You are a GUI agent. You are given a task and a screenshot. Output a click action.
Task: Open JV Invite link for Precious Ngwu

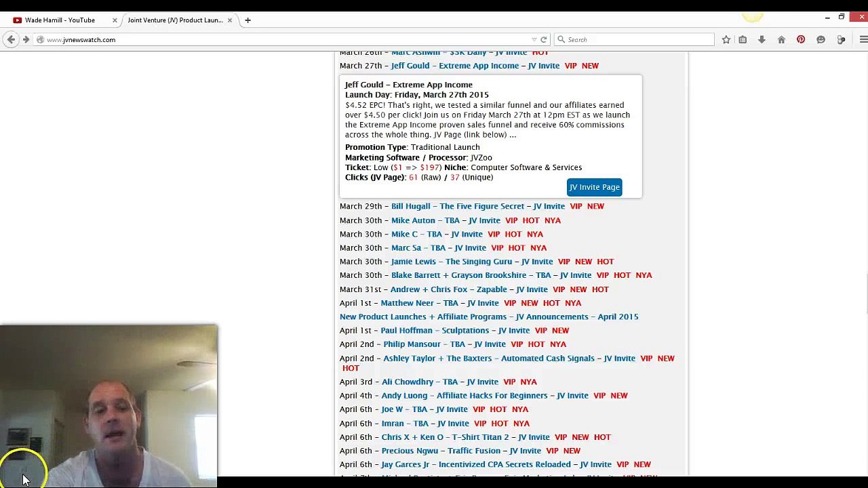coord(526,451)
